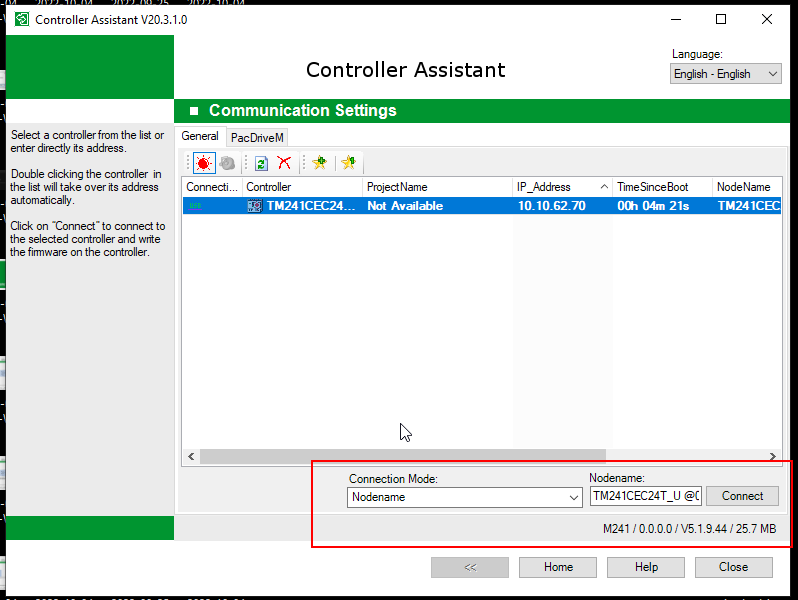Click the horizontal scrollbar left arrow

pyautogui.click(x=191, y=456)
